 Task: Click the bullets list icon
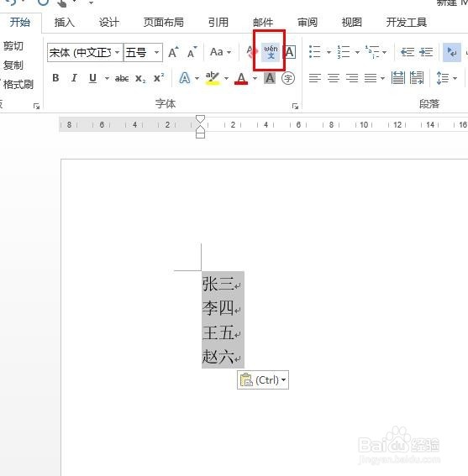click(x=315, y=52)
